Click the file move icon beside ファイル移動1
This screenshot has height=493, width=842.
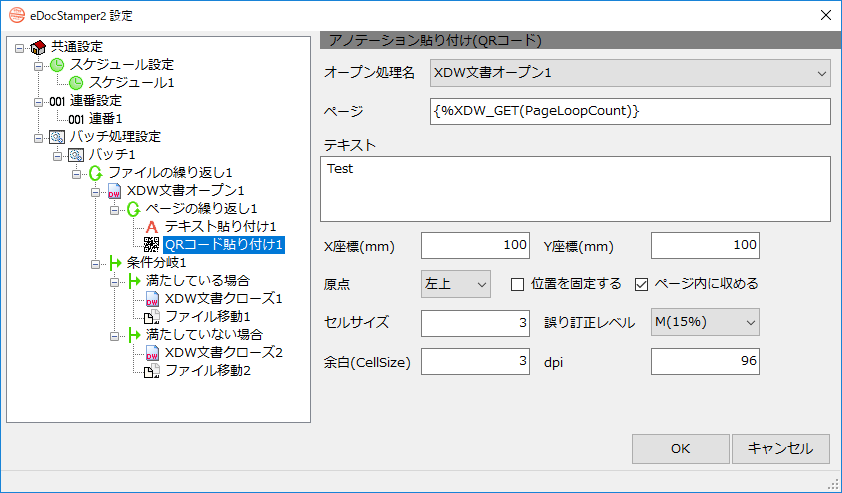[152, 317]
